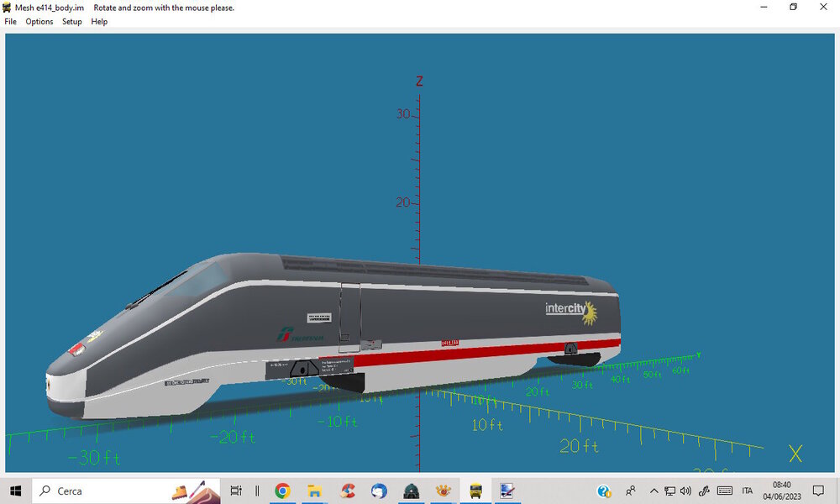Open the File menu
Screen dimensions: 840x504
tap(10, 22)
